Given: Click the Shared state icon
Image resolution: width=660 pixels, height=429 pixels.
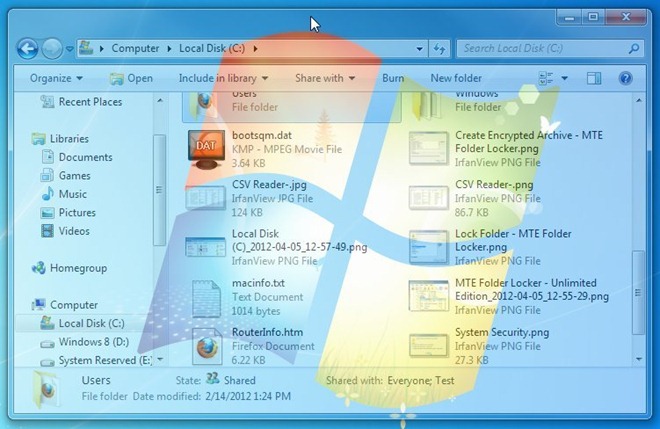Looking at the screenshot, I should (213, 378).
